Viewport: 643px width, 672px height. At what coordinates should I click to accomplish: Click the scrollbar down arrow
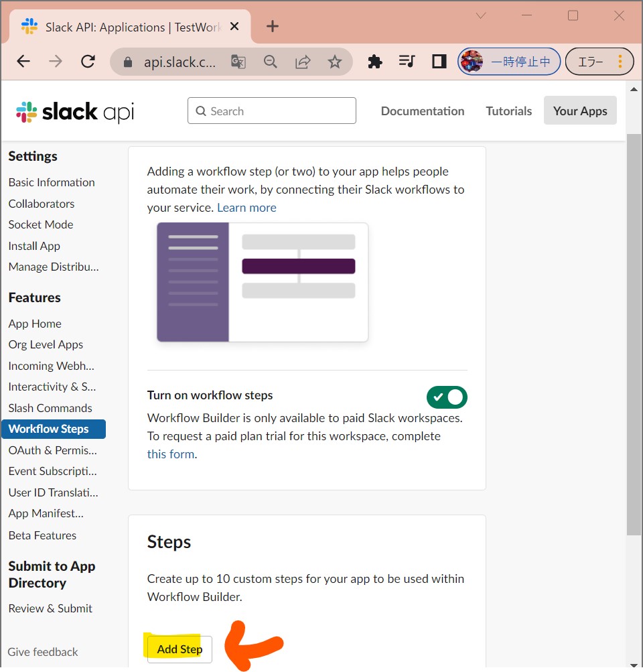point(634,665)
